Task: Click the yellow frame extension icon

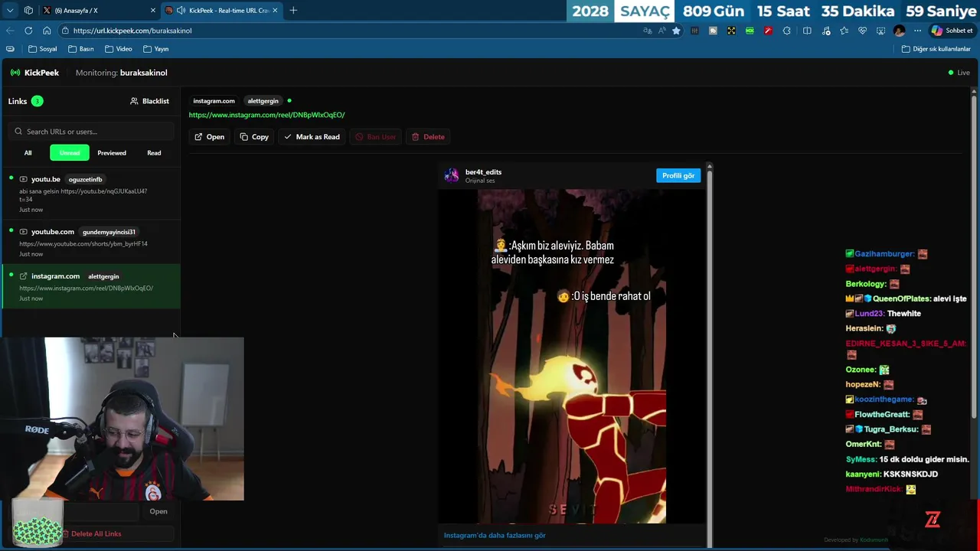Action: pyautogui.click(x=731, y=31)
